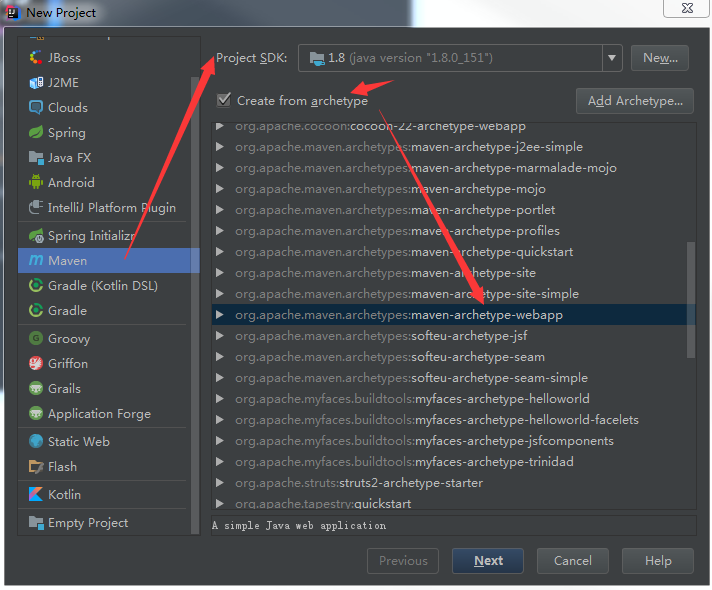
Task: Click the Kotlin logo icon
Action: click(x=36, y=494)
